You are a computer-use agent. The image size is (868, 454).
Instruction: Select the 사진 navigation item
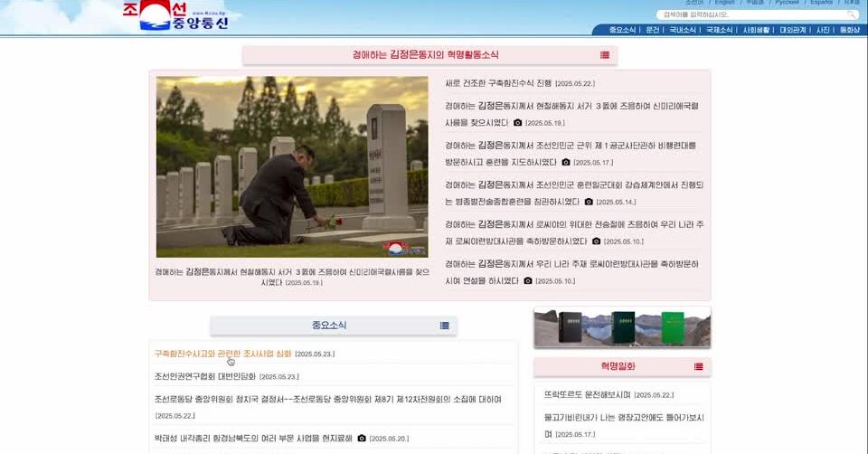click(823, 30)
